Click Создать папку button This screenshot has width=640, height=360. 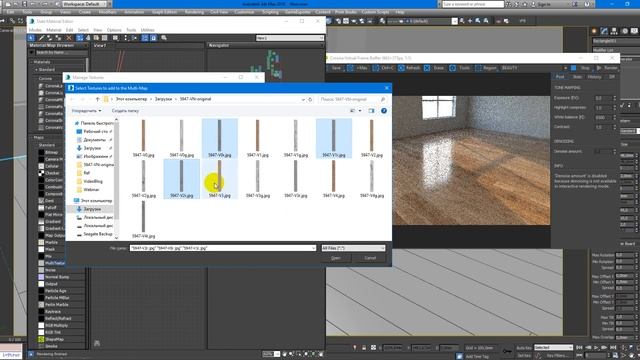[x=125, y=111]
